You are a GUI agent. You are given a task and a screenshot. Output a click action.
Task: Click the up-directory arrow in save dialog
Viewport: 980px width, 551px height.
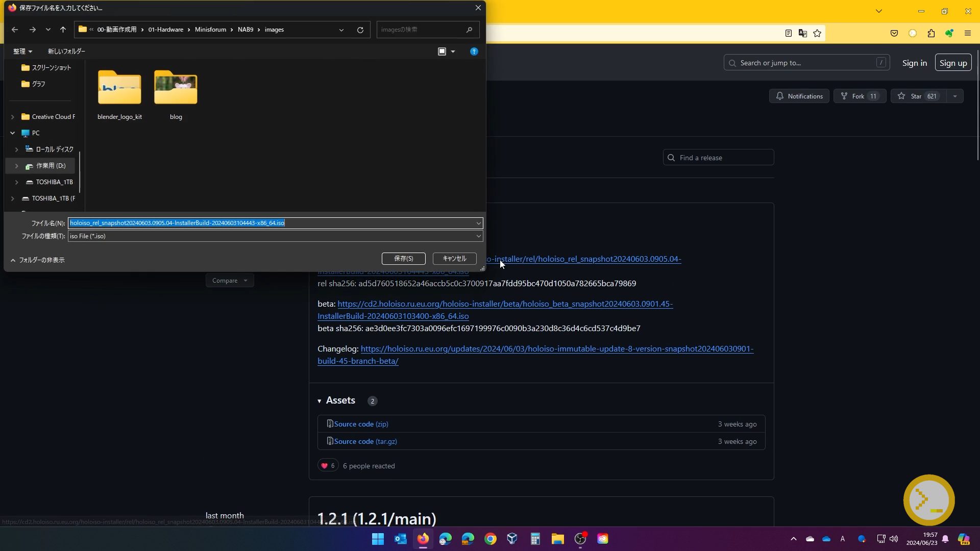point(63,30)
